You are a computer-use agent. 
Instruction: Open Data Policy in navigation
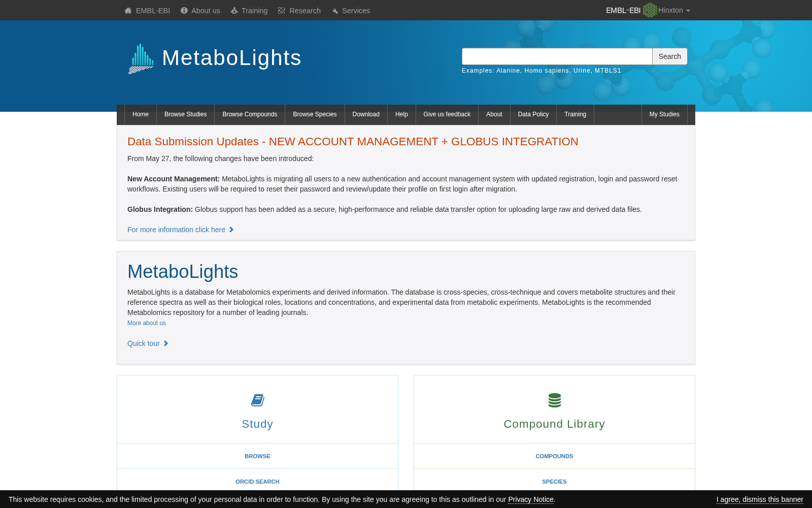pyautogui.click(x=533, y=114)
